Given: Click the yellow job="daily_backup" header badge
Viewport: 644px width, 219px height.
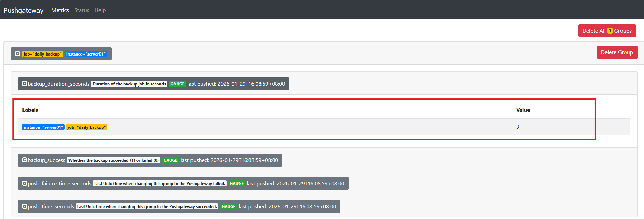Looking at the screenshot, I should click(43, 54).
